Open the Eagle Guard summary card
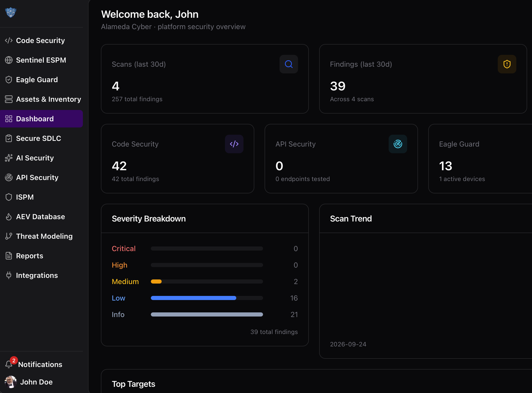This screenshot has height=393, width=532. [x=480, y=159]
